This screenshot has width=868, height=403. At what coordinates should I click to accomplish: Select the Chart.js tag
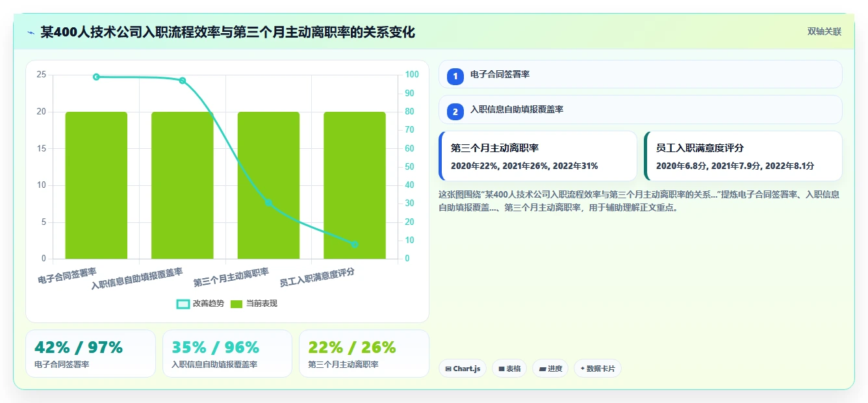point(463,369)
